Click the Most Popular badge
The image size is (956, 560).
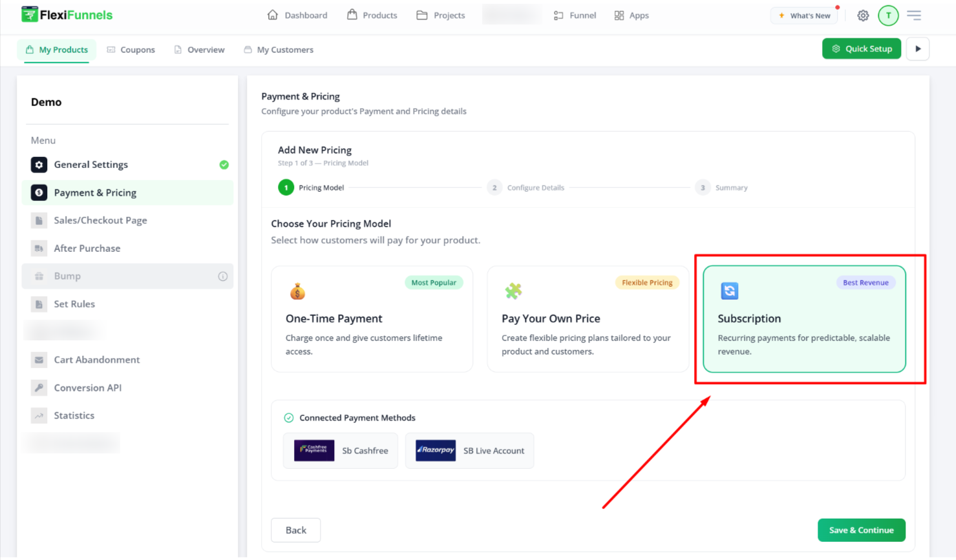tap(434, 283)
